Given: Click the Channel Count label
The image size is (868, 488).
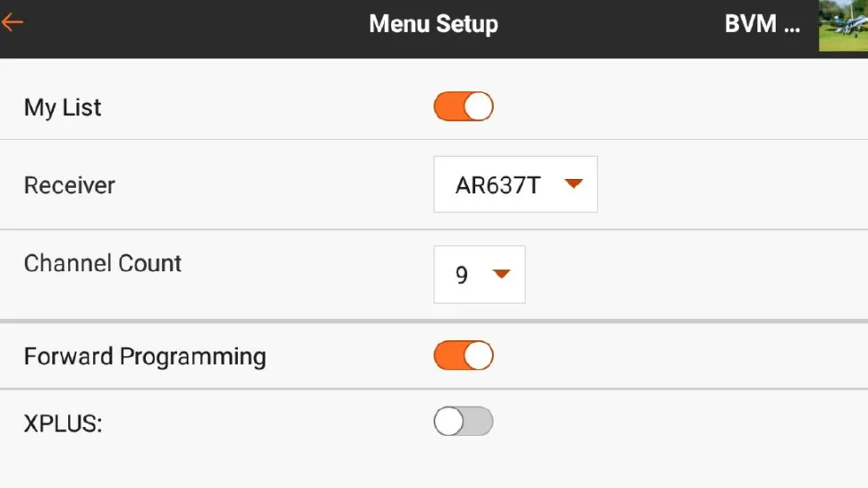Looking at the screenshot, I should pos(103,263).
